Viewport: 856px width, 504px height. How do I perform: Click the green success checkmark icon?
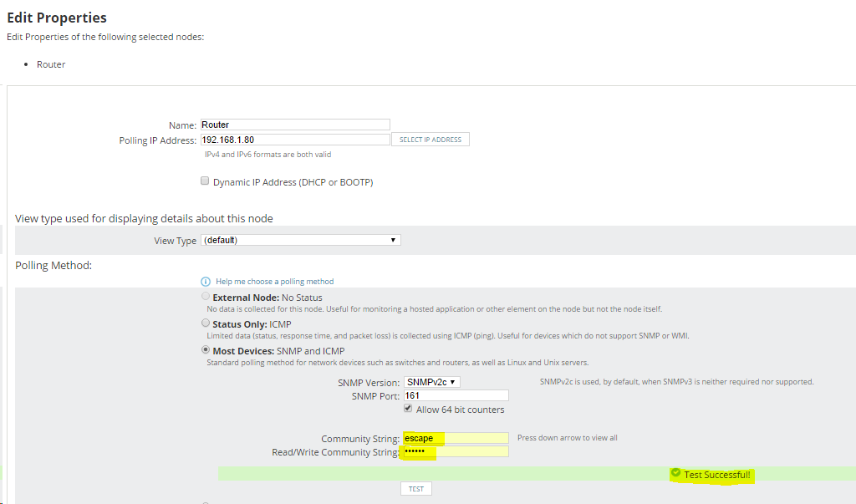point(675,474)
